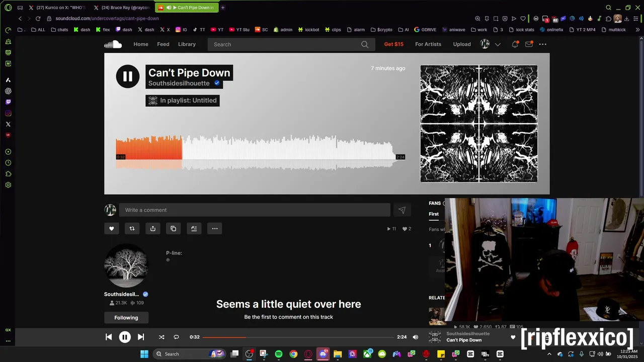View the 21.3K followers count
The width and height of the screenshot is (644, 362).
[118, 303]
